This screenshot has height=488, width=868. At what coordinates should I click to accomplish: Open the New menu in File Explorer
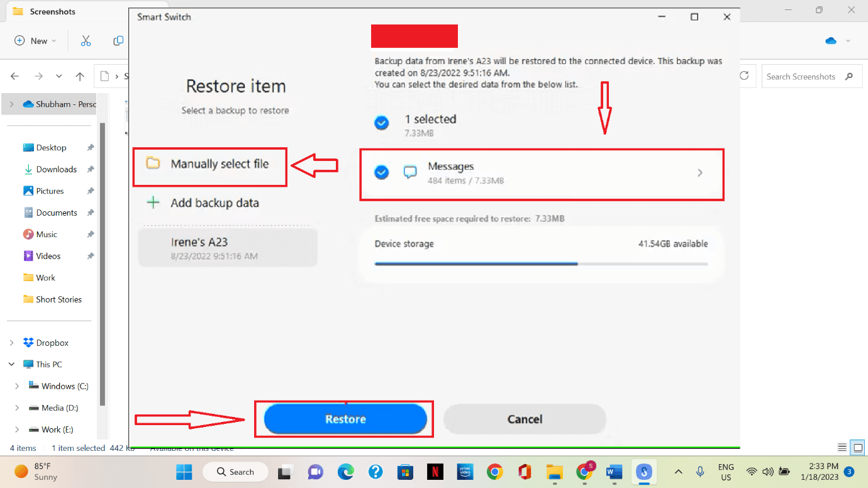(35, 40)
